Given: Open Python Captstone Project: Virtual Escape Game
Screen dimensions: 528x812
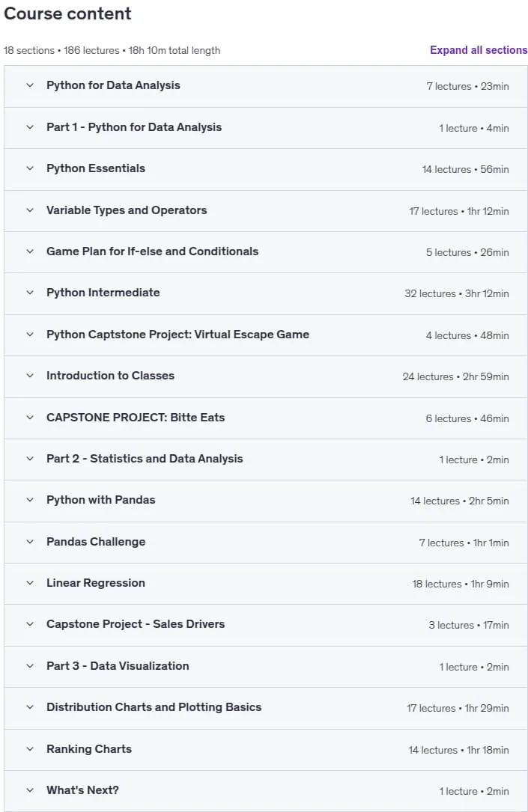Looking at the screenshot, I should coord(177,335).
